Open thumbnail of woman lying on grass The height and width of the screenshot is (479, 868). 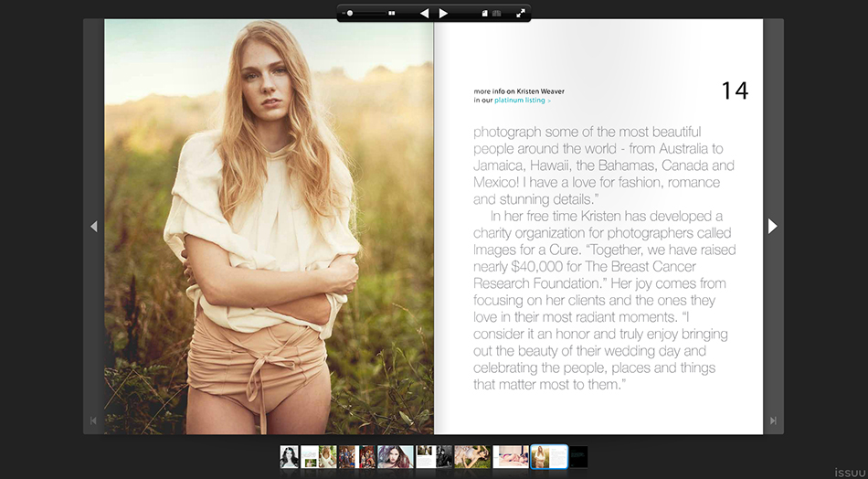click(x=472, y=457)
